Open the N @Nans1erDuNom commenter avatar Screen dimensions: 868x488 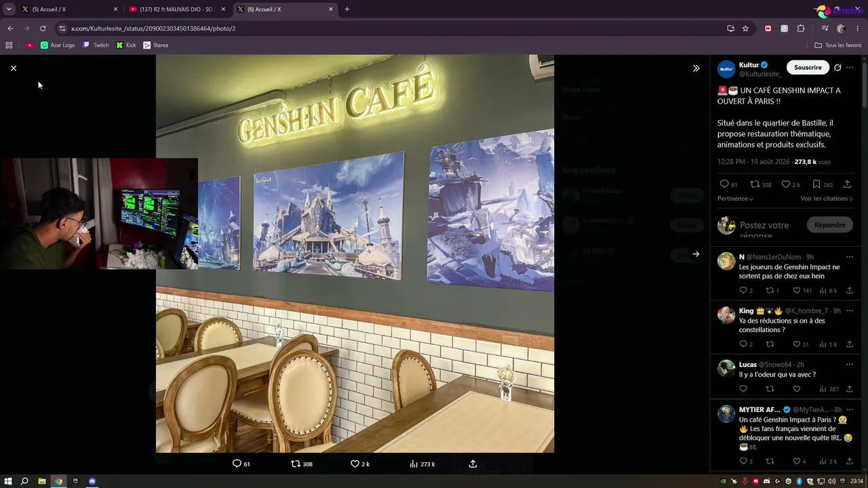coord(726,261)
